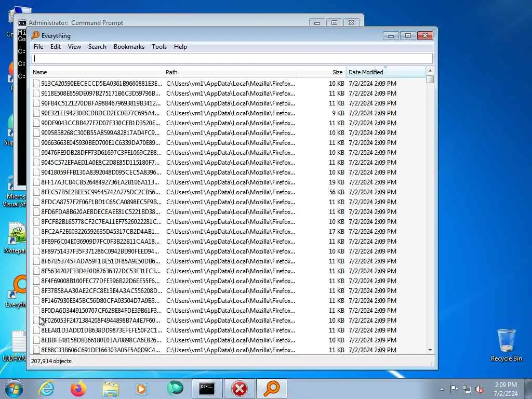Click file icon of 90E321EE94230DCDBD row
Viewport: 532px width, 399px height.
pyautogui.click(x=36, y=113)
